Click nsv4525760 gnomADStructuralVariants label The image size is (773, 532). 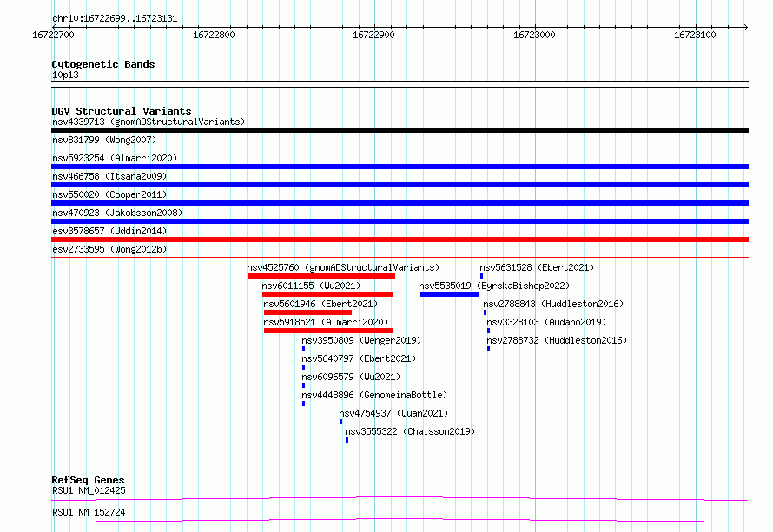pyautogui.click(x=343, y=267)
